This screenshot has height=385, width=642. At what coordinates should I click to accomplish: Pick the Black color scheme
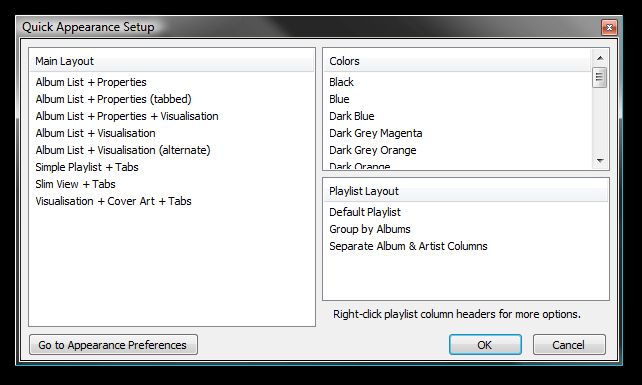coord(341,82)
